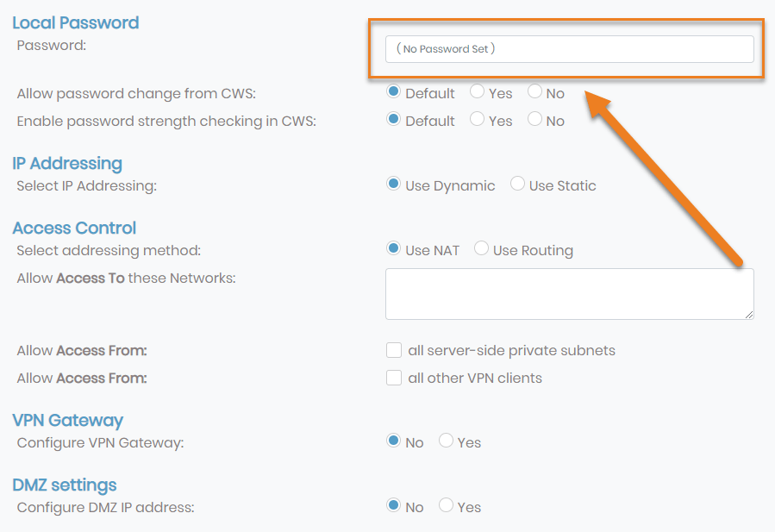Choose Use Dynamic IP addressing
The width and height of the screenshot is (775, 532).
(x=394, y=184)
